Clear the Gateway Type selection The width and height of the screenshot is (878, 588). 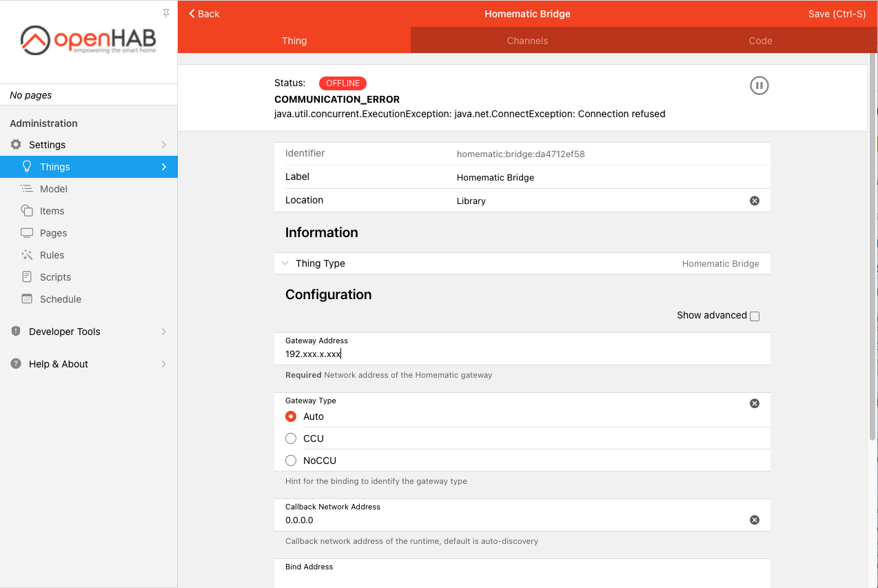(755, 403)
